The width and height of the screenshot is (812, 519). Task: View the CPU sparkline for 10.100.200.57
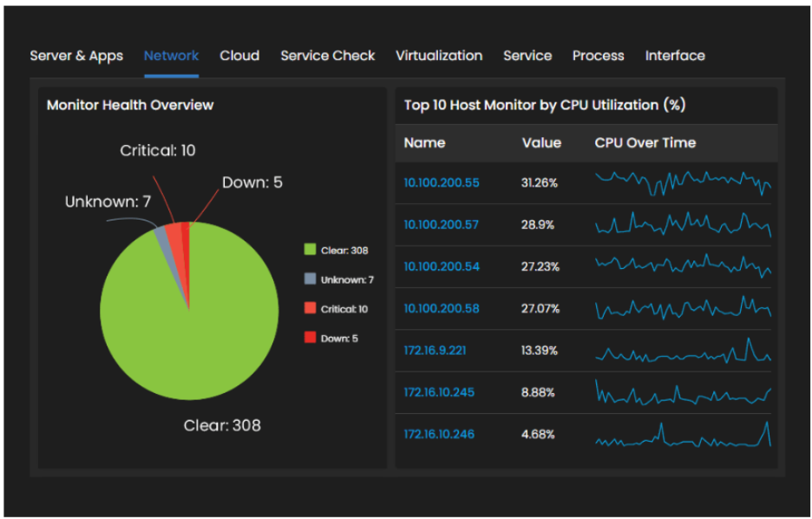pos(683,224)
